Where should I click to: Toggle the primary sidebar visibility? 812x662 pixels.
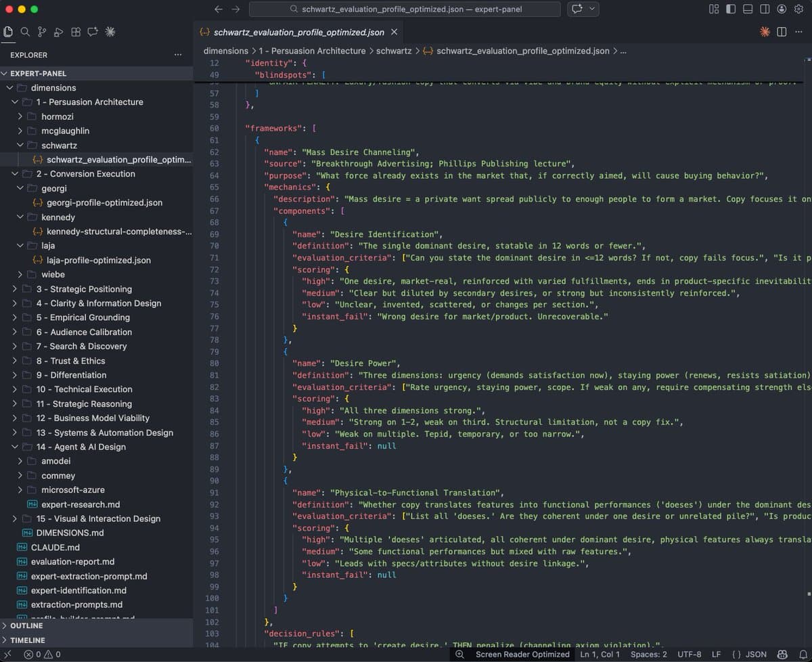(731, 9)
